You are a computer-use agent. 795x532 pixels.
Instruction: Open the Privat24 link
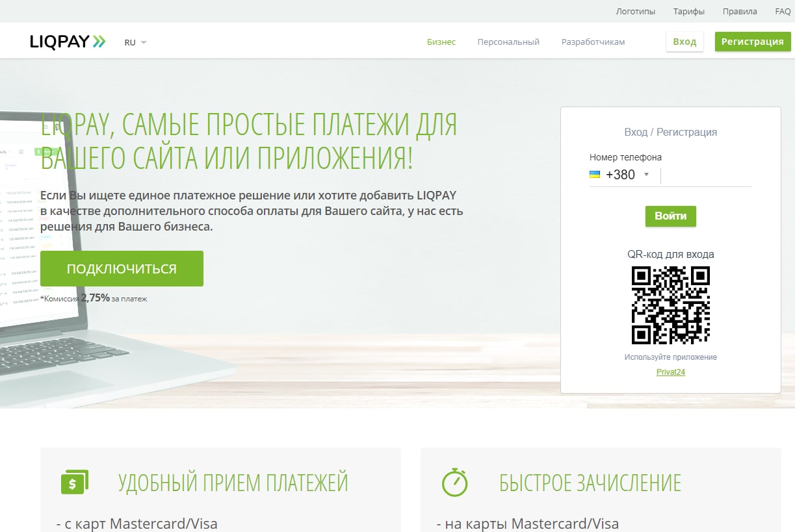671,372
